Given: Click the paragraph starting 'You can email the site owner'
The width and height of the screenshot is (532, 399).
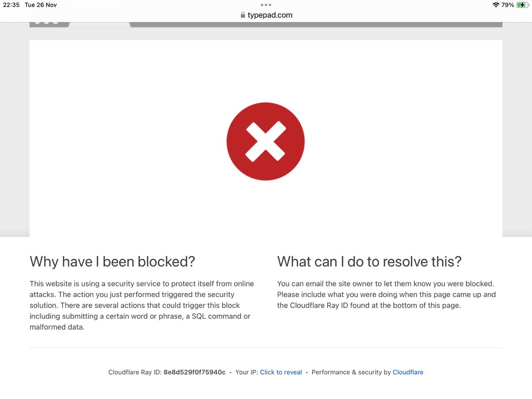Looking at the screenshot, I should click(387, 294).
